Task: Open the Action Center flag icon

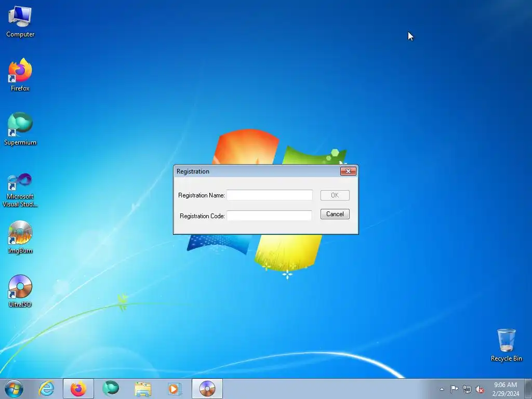Action: [x=454, y=389]
